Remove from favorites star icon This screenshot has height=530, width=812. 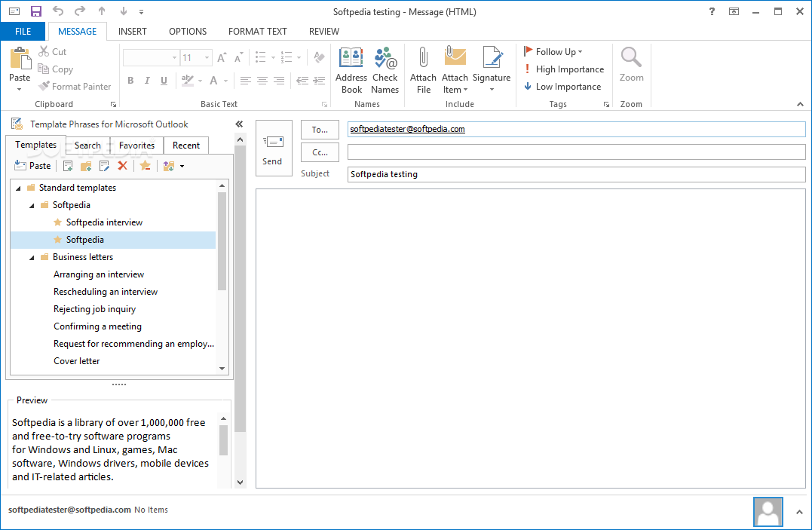(145, 166)
